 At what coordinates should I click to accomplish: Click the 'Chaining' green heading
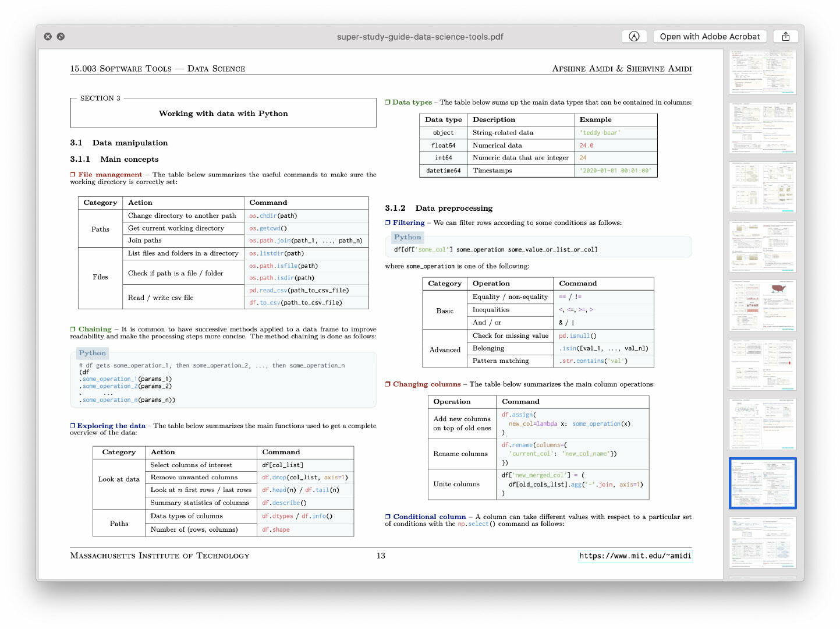click(95, 329)
